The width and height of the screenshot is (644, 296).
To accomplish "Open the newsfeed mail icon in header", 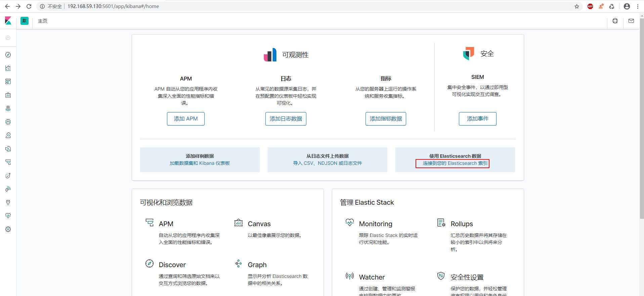I will click(x=631, y=21).
